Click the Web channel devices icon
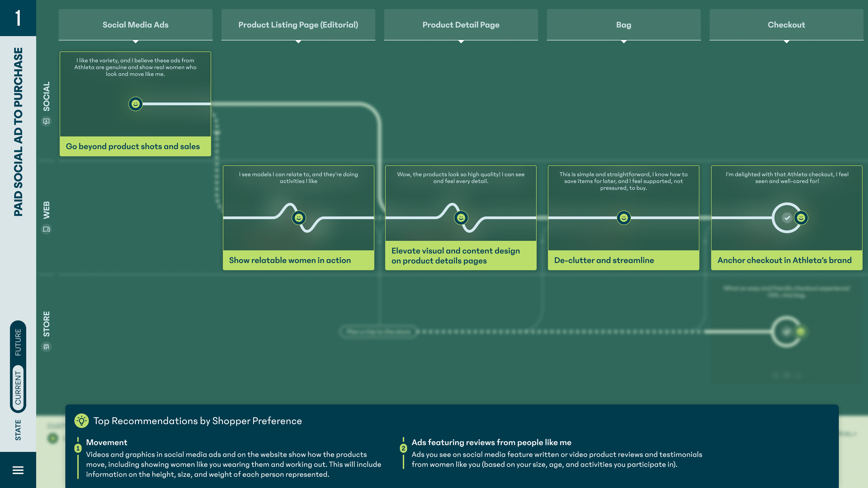The width and height of the screenshot is (868, 488). (x=46, y=229)
